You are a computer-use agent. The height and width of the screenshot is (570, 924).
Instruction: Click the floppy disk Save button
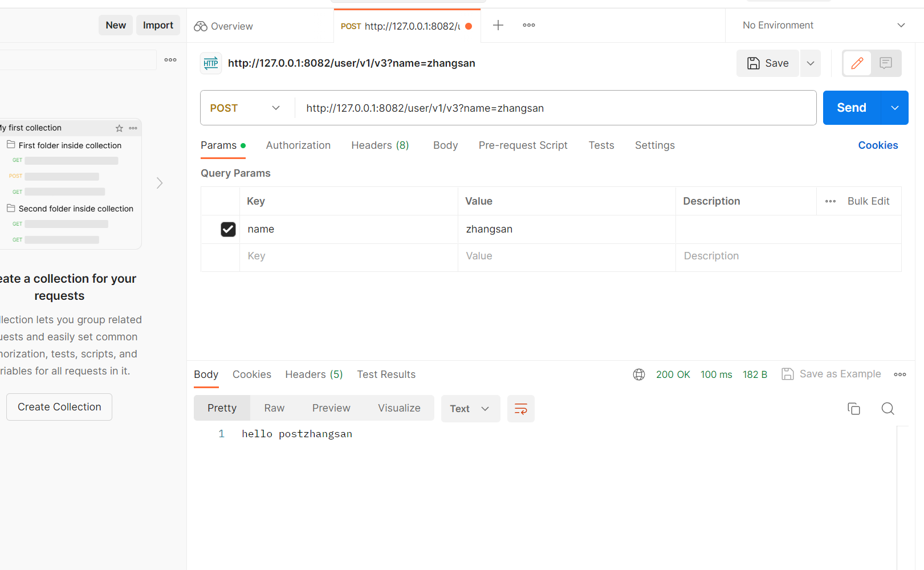coord(768,63)
